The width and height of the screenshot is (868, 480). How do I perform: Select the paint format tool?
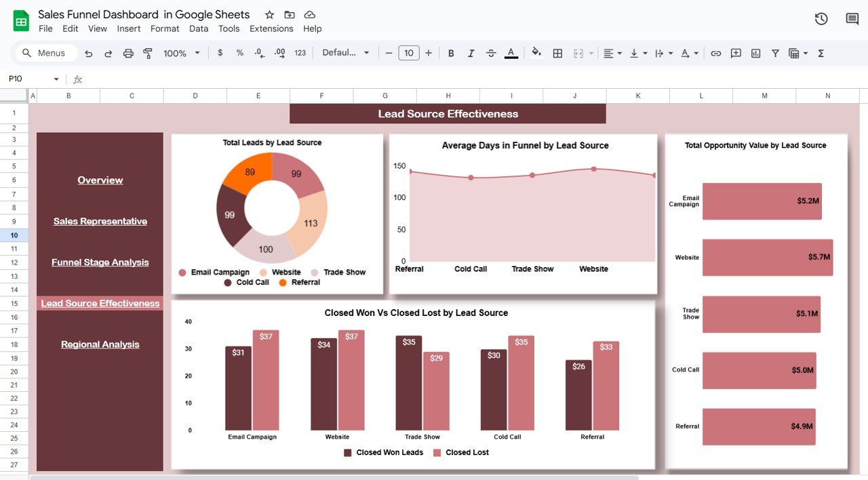(x=148, y=53)
